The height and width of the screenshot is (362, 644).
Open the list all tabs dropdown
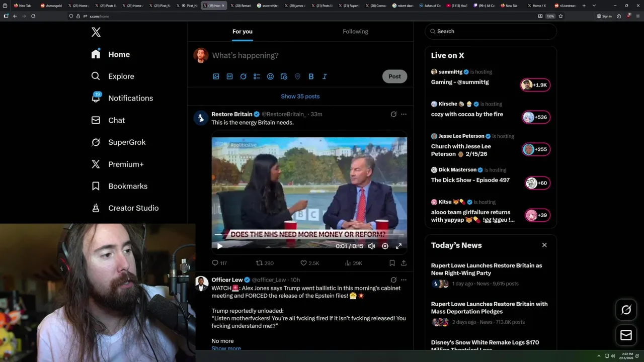coord(594,6)
